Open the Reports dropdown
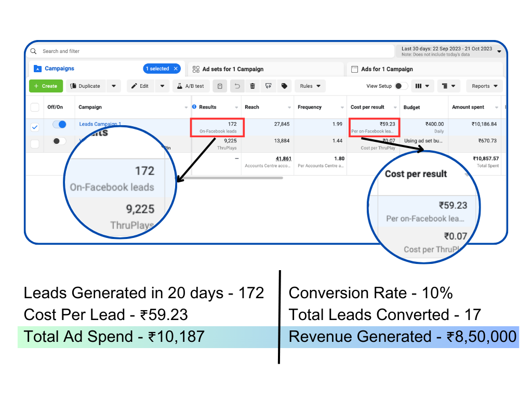The height and width of the screenshot is (399, 532). click(x=484, y=86)
